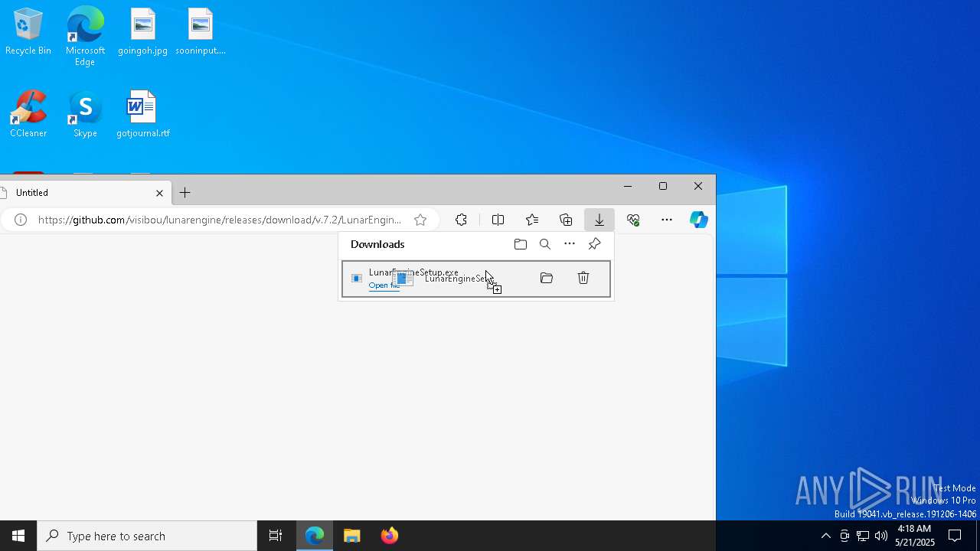Select the gotjournal.rtf desktop document

(x=142, y=114)
